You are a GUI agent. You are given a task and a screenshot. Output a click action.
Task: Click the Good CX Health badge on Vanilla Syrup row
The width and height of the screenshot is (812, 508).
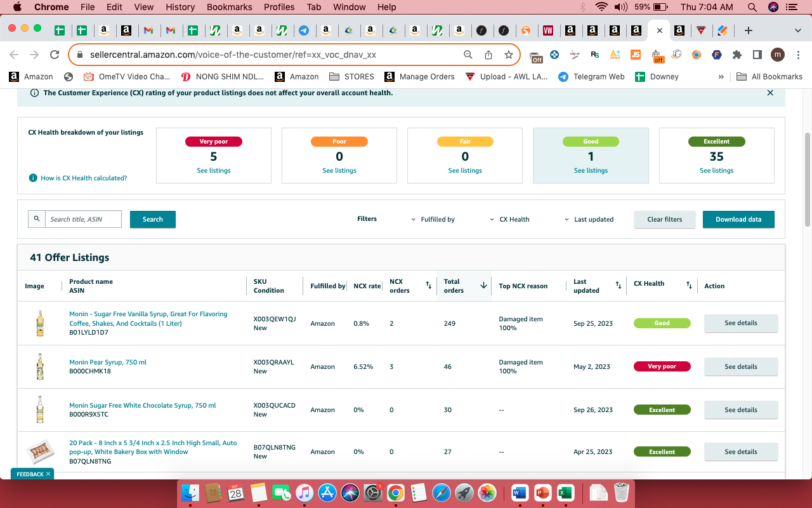662,323
